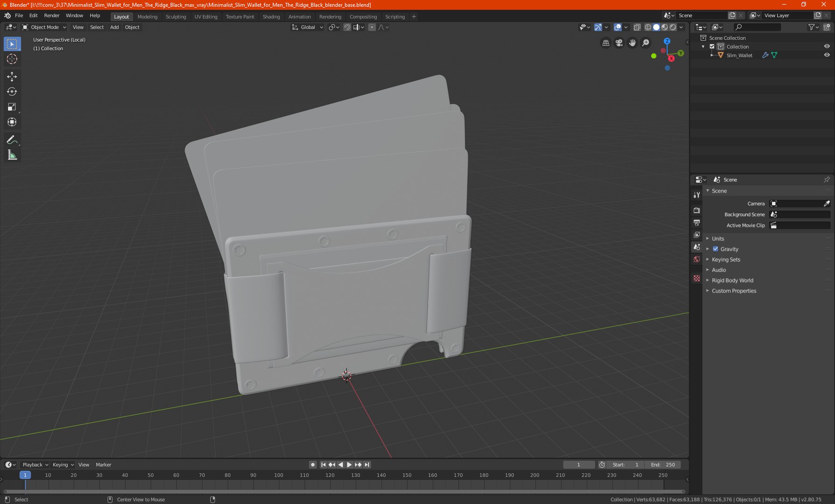Image resolution: width=835 pixels, height=504 pixels.
Task: Click the current frame number field
Action: click(579, 465)
